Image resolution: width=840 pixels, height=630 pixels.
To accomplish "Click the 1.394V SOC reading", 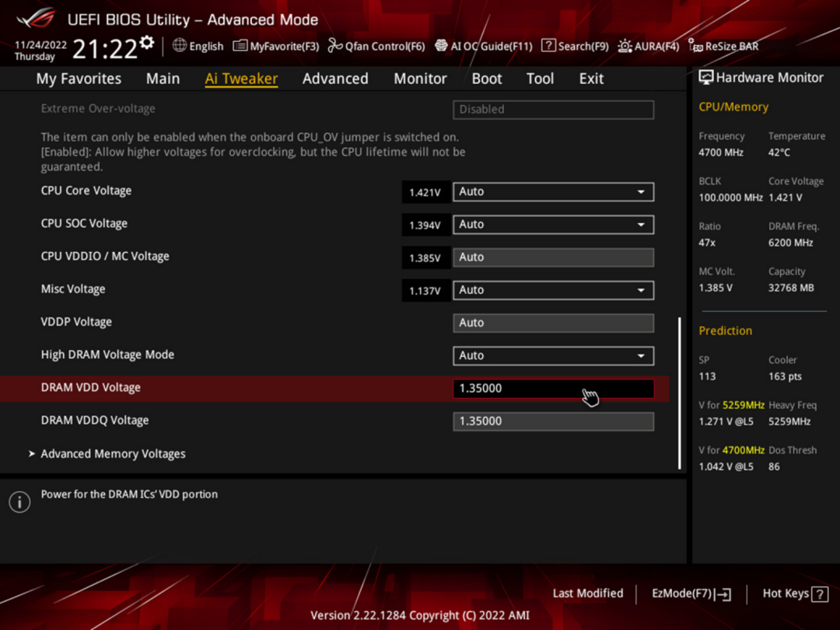I will (x=425, y=225).
